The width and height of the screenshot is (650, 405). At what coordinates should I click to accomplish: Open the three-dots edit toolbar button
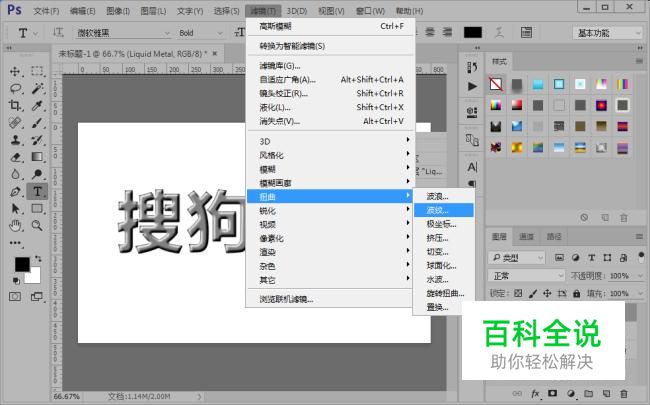click(15, 243)
